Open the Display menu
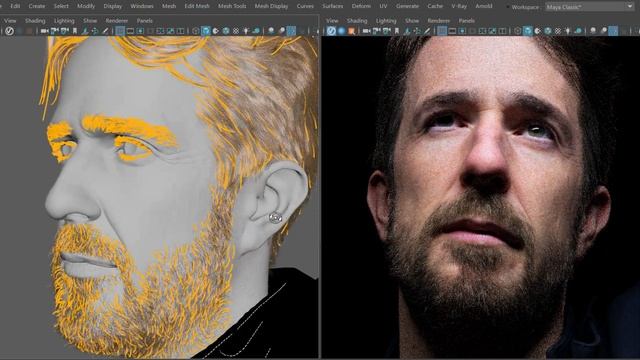 click(113, 6)
